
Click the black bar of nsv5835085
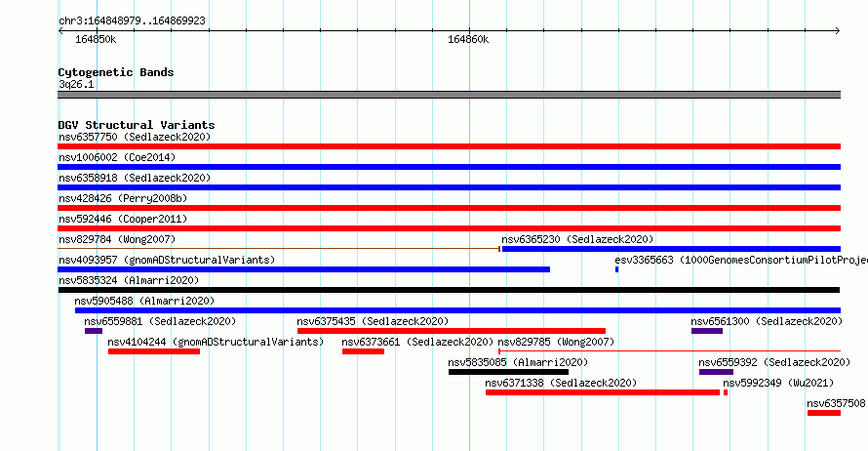point(508,372)
